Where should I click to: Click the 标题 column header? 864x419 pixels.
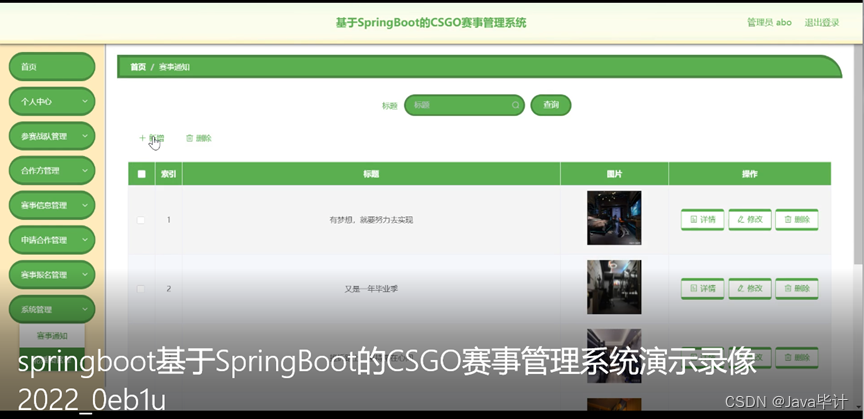[371, 174]
